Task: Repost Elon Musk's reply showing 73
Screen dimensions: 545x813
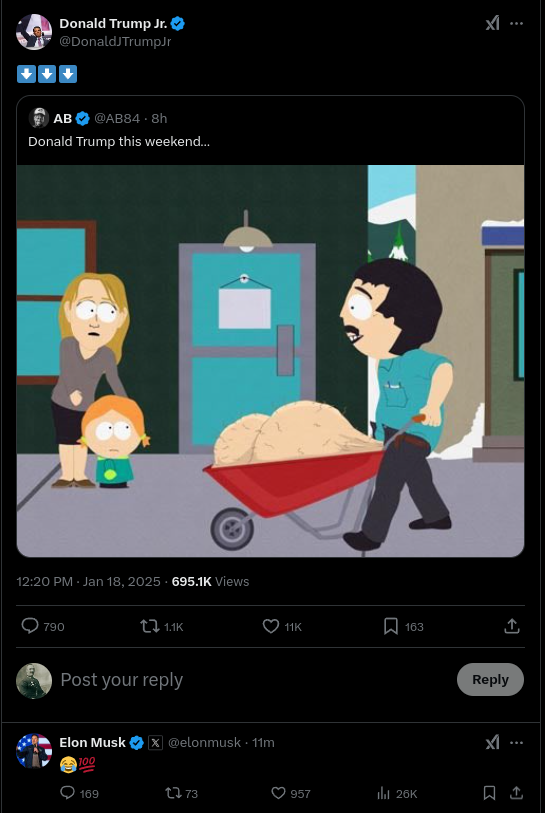Action: point(173,793)
